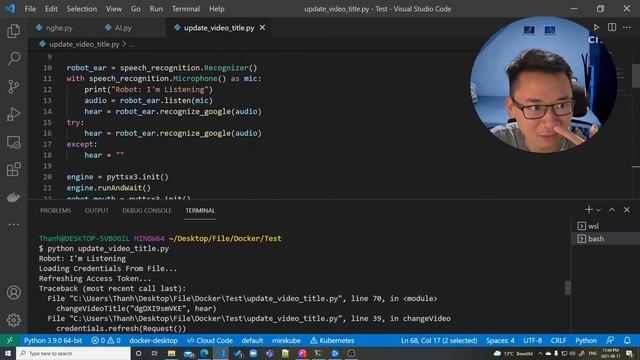Viewport: 640px width, 360px height.
Task: Click Ln 68, Col 17 go-to-line
Action: pyautogui.click(x=439, y=340)
